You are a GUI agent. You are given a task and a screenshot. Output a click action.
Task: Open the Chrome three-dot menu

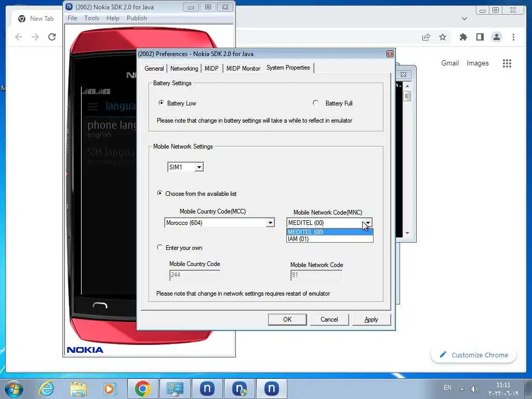click(513, 37)
